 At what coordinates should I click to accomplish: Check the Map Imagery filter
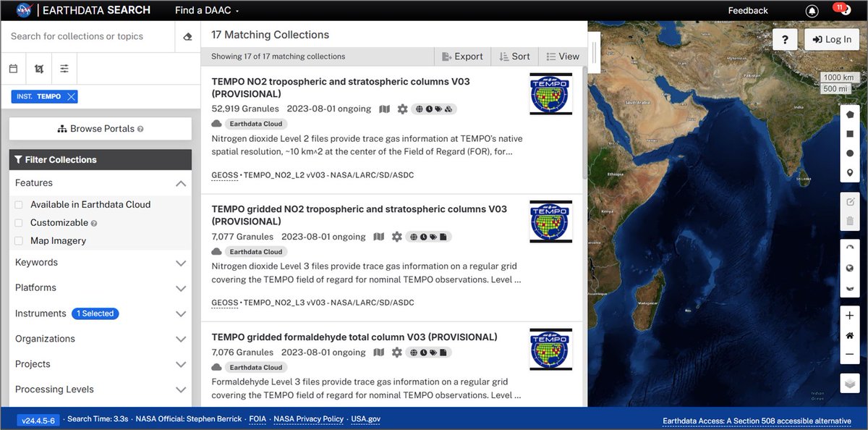pos(19,241)
